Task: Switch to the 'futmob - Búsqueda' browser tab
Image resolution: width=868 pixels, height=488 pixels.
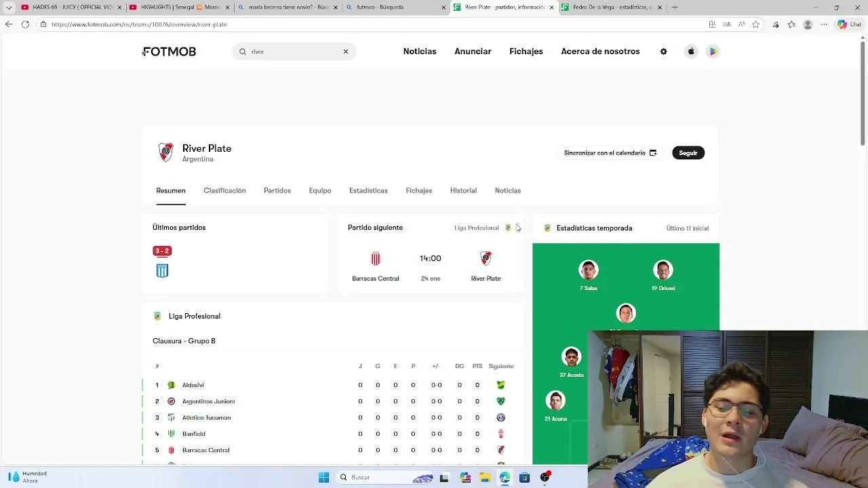Action: tap(395, 7)
